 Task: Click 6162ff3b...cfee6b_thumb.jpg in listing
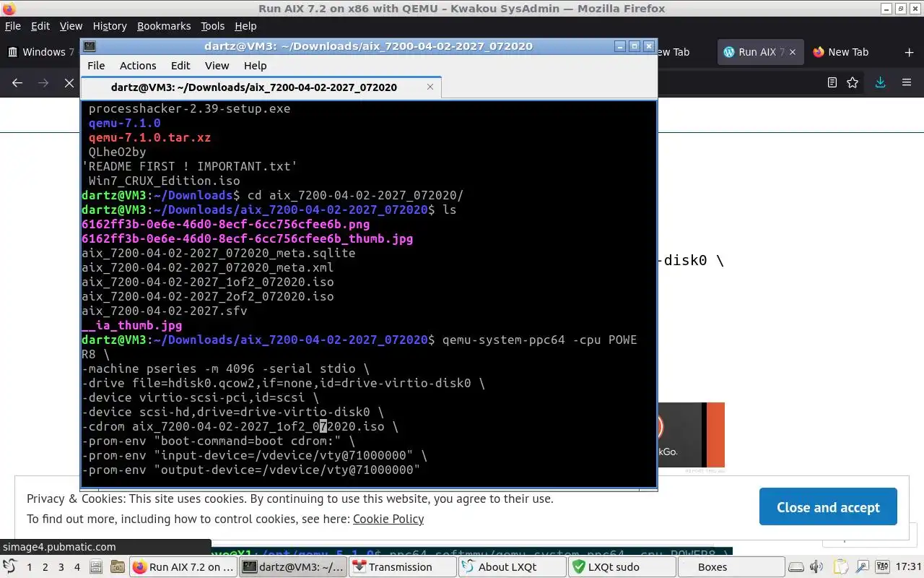point(248,238)
